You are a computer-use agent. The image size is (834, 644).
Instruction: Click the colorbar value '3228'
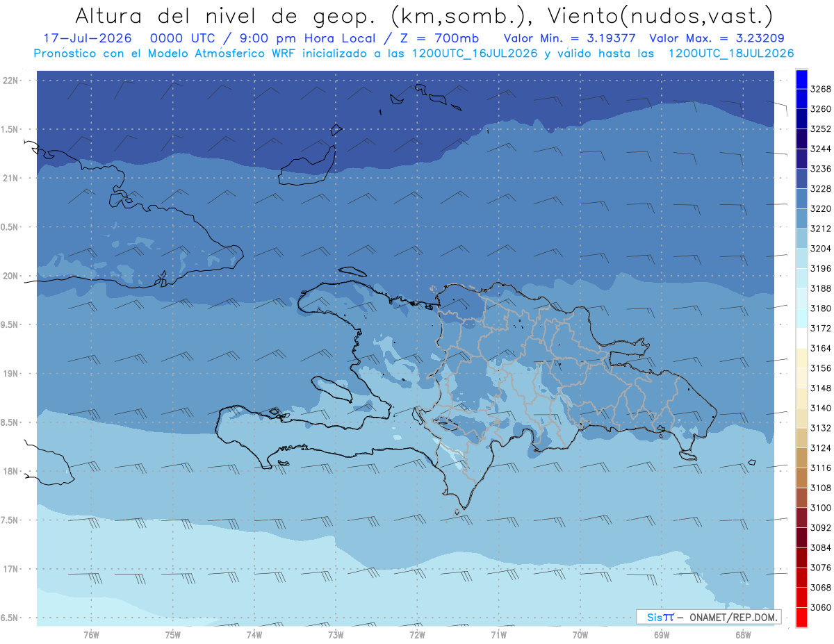[x=821, y=189]
